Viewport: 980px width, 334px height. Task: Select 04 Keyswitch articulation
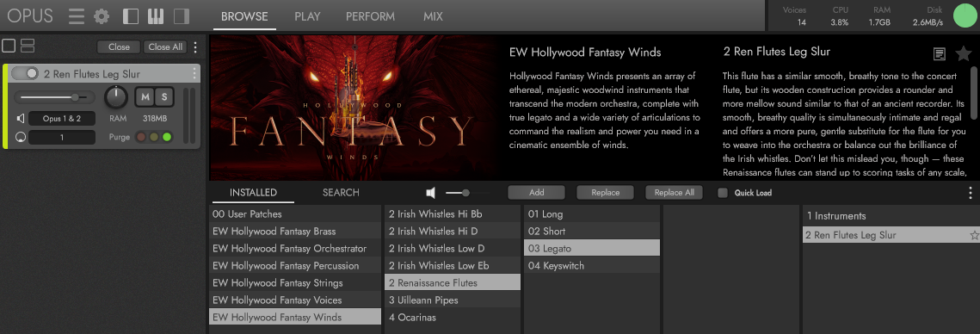point(592,266)
